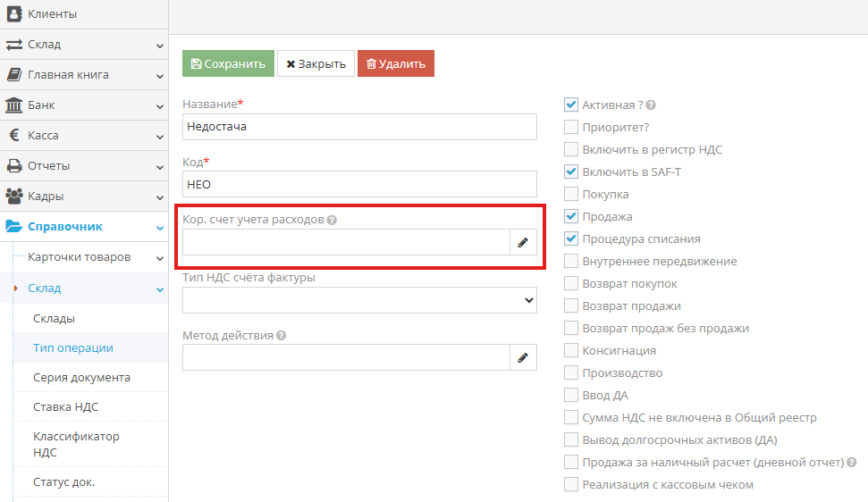Click the Отчеты printer icon in sidebar

[x=14, y=166]
